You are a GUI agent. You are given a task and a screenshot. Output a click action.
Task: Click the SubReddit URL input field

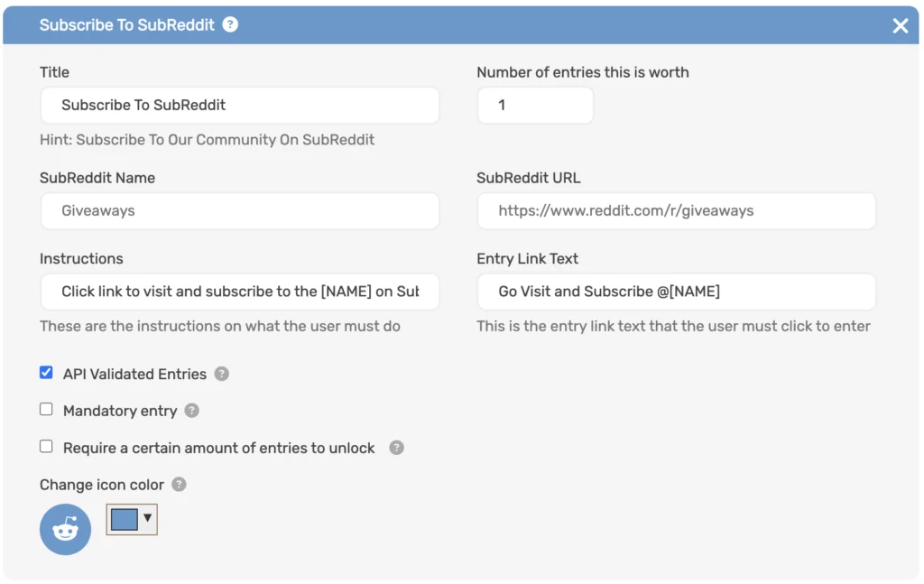coord(676,211)
